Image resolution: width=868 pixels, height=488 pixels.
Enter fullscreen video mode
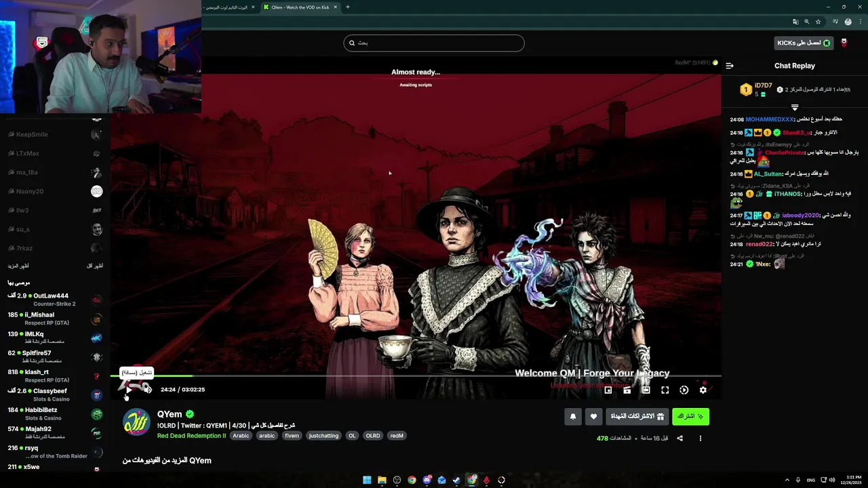(665, 390)
